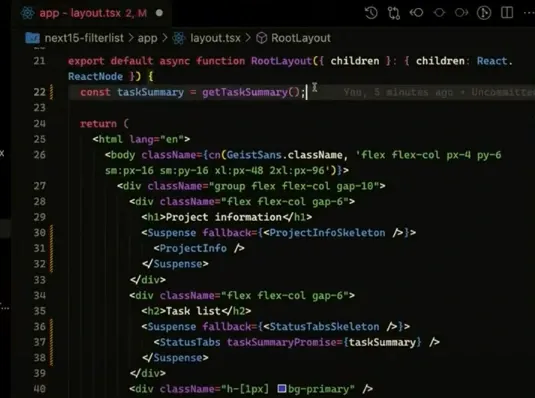This screenshot has width=535, height=398.
Task: Click the StatusTabsSkeleton component name
Action: tap(324, 327)
